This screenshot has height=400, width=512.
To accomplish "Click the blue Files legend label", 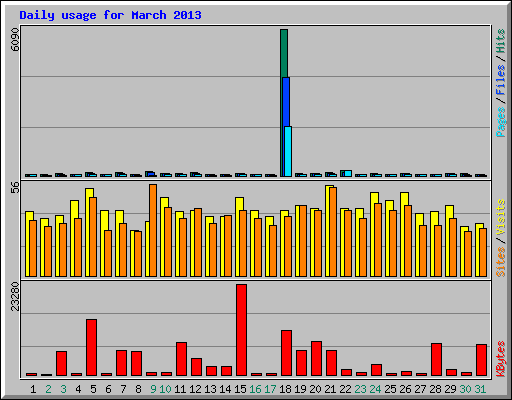I will [x=500, y=80].
